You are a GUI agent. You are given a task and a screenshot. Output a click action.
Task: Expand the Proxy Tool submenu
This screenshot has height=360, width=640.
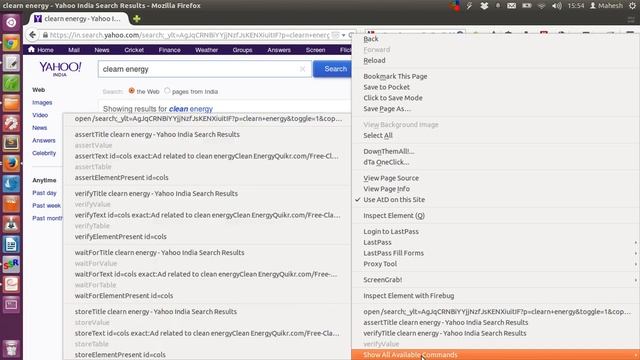coord(496,264)
